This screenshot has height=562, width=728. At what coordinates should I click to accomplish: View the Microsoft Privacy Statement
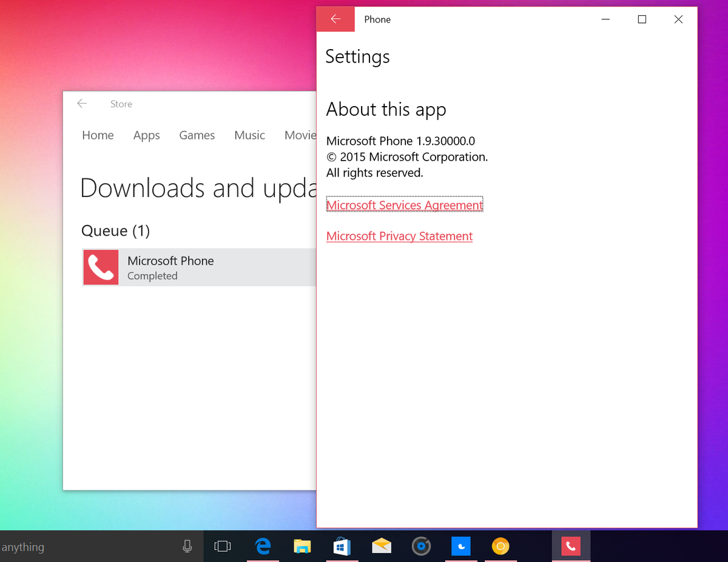pyautogui.click(x=399, y=236)
